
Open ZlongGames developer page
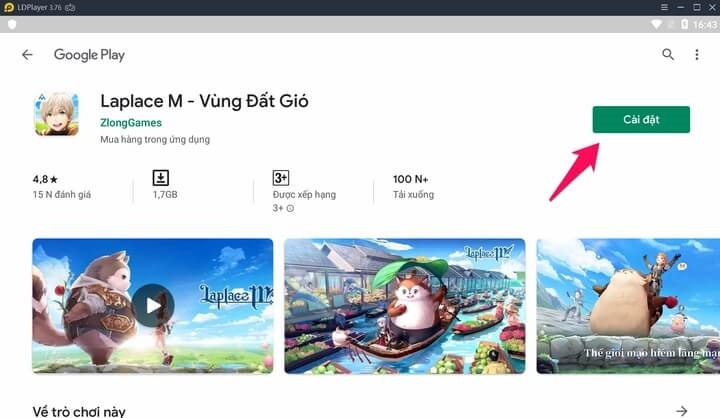131,123
